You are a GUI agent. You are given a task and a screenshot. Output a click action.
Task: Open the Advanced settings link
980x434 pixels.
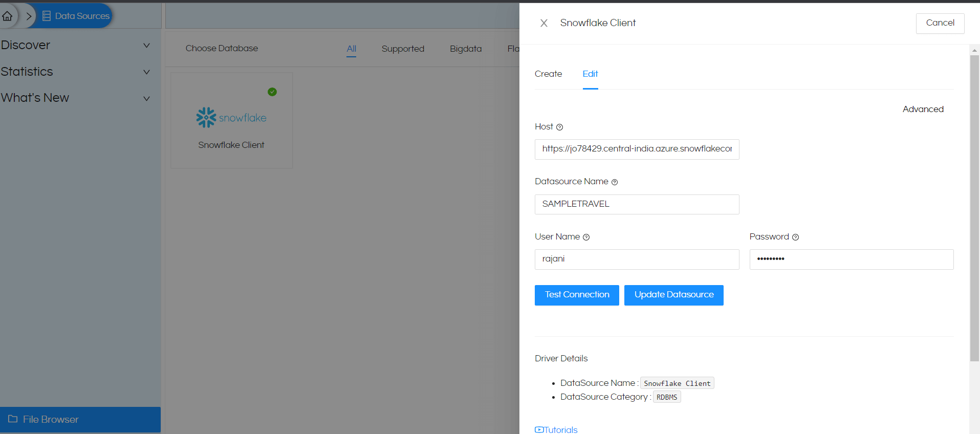click(923, 110)
